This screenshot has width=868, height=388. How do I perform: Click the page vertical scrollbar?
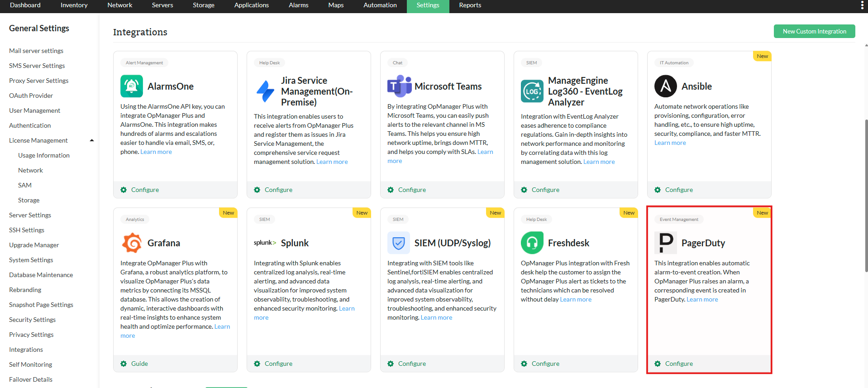point(866,195)
